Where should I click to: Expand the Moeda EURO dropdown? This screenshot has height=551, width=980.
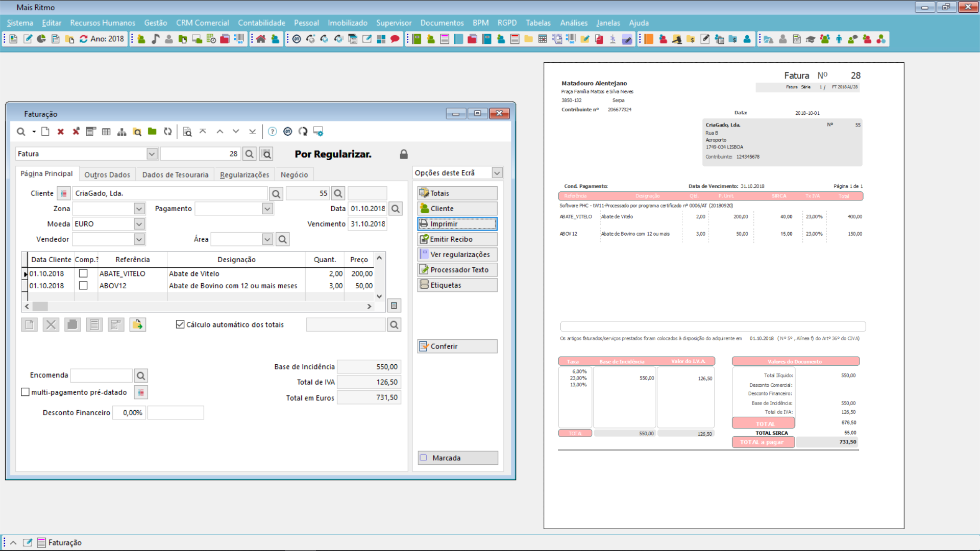(x=139, y=224)
